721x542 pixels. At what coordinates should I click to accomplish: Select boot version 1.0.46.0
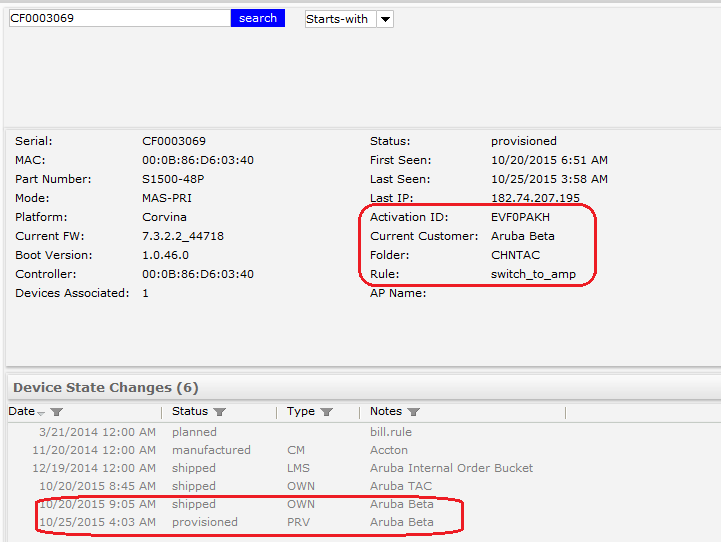[166, 255]
